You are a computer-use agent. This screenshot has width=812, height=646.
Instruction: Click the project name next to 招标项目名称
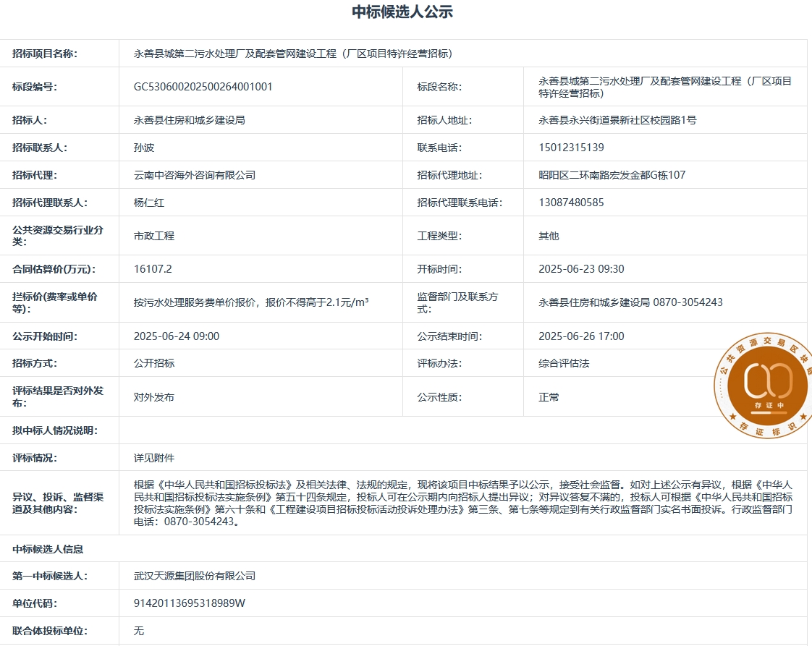tap(293, 54)
